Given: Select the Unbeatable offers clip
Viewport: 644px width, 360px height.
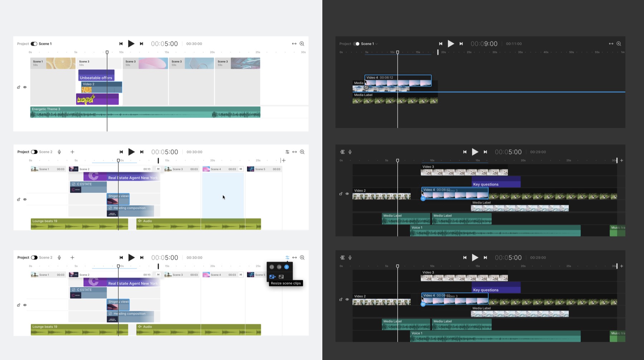Looking at the screenshot, I should pos(96,75).
